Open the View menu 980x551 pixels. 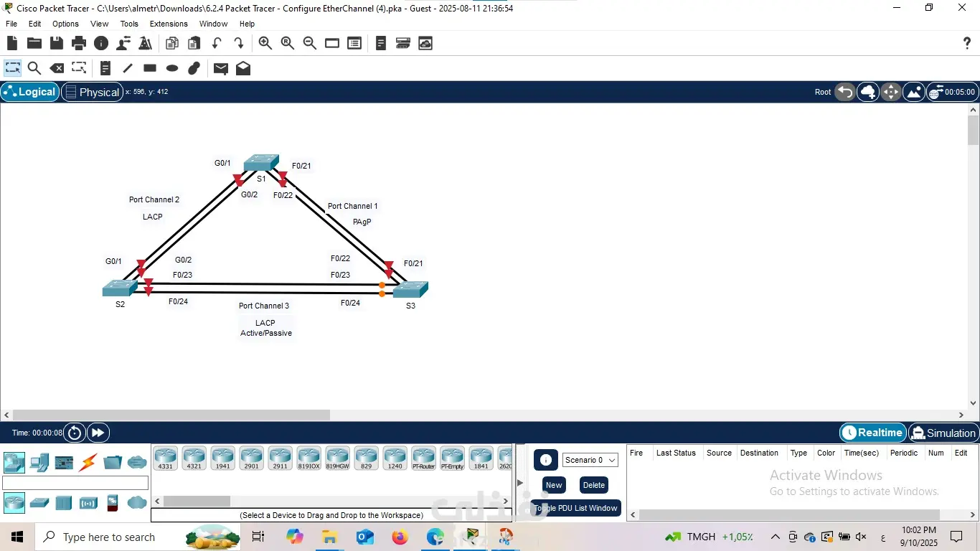[x=100, y=24]
